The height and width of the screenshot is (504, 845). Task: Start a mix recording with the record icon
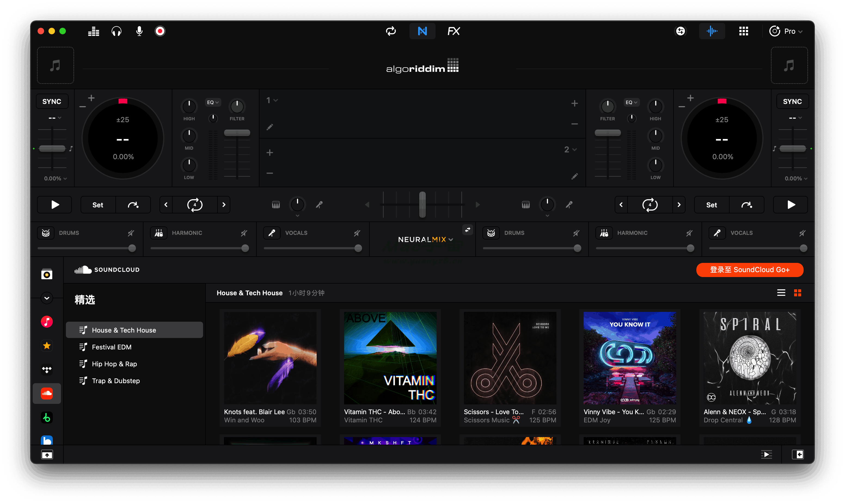160,31
